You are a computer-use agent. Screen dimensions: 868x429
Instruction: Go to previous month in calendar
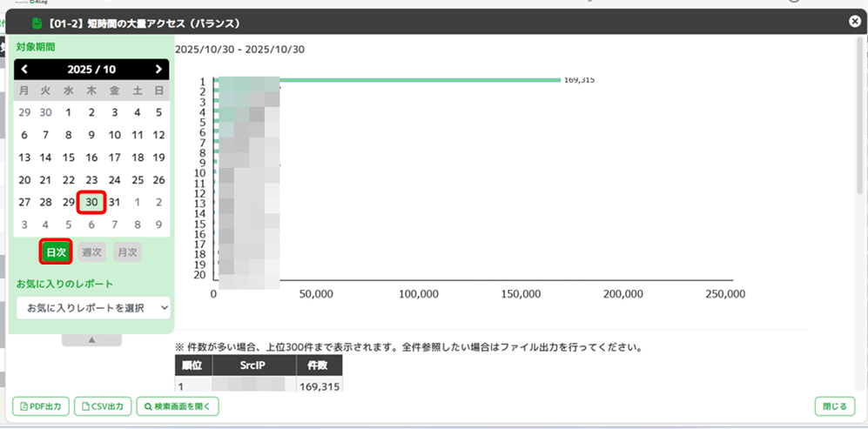tap(24, 70)
